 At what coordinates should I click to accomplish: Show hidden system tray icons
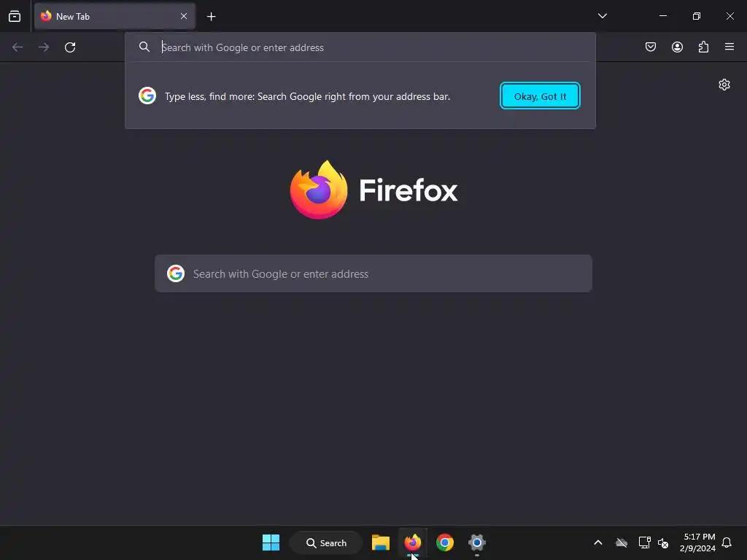(x=598, y=542)
